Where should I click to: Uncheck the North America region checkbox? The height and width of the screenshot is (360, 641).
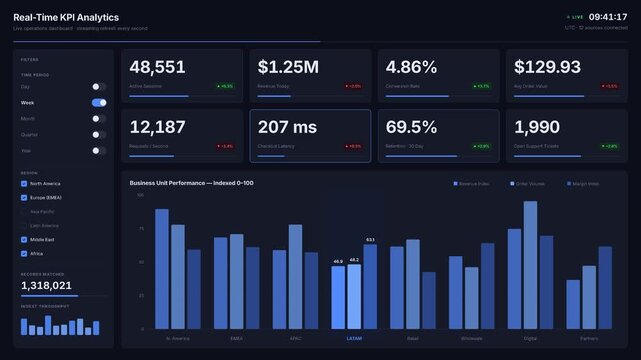click(24, 184)
